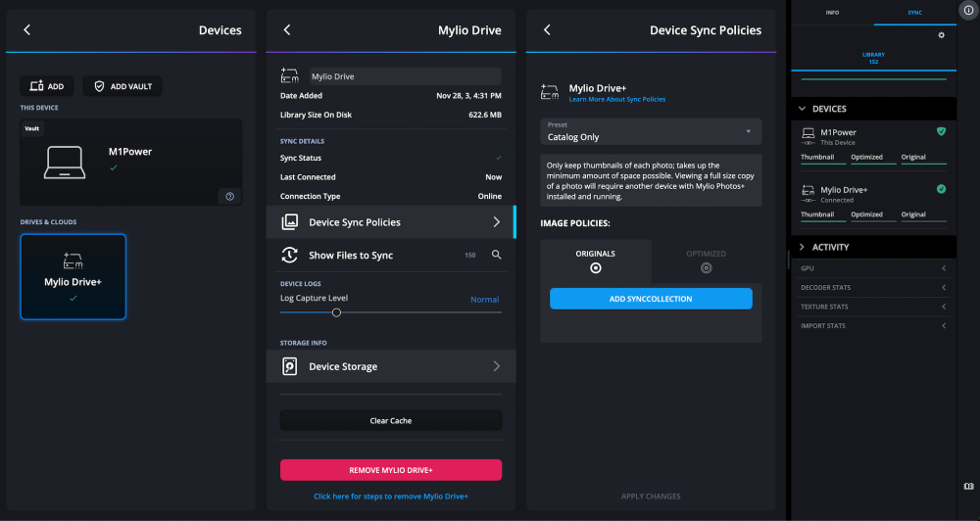Click Mylio Drive+ Optimized sync label
Screen dimensions: 980x521
(x=867, y=214)
